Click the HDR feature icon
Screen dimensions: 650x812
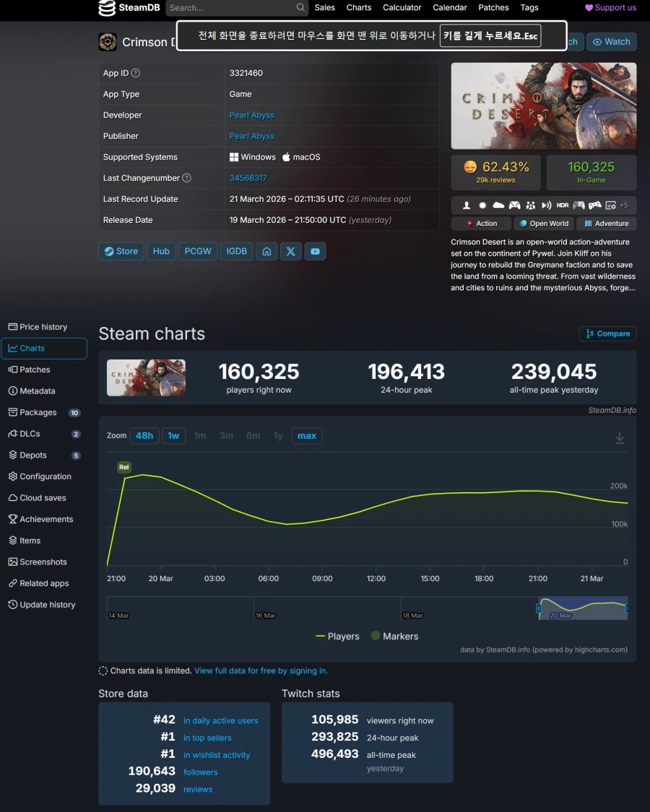coord(563,205)
